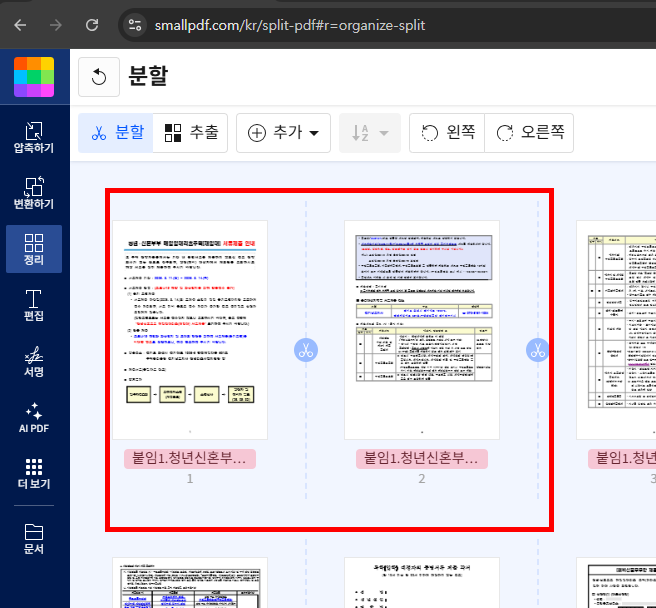Rotate pages right with 오른쪽 button
Viewport: 656px width, 608px height.
(529, 133)
